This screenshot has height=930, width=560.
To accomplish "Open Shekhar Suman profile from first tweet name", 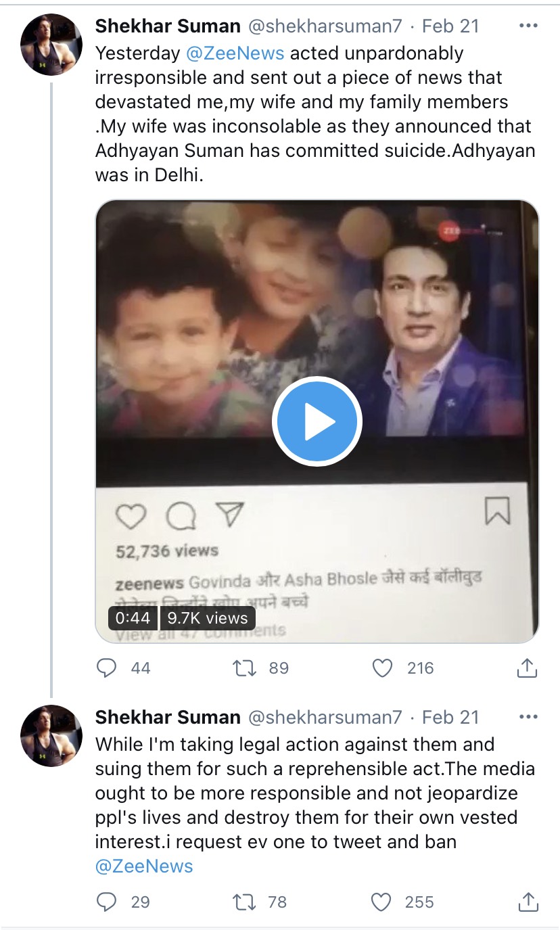I will 168,26.
